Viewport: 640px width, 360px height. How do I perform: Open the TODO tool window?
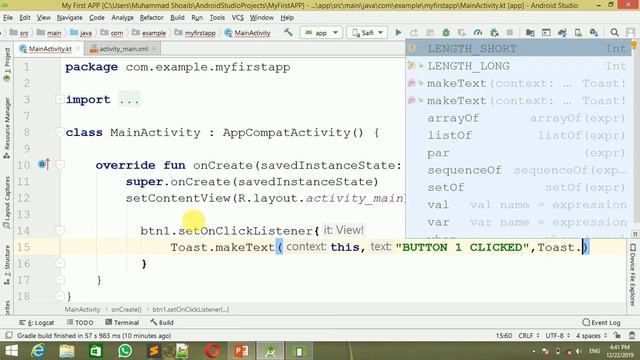point(80,322)
